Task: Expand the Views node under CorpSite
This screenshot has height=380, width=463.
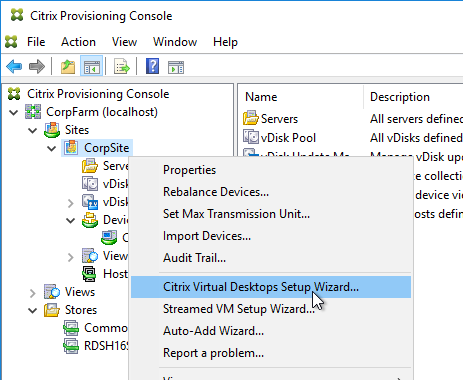Action: (x=71, y=257)
